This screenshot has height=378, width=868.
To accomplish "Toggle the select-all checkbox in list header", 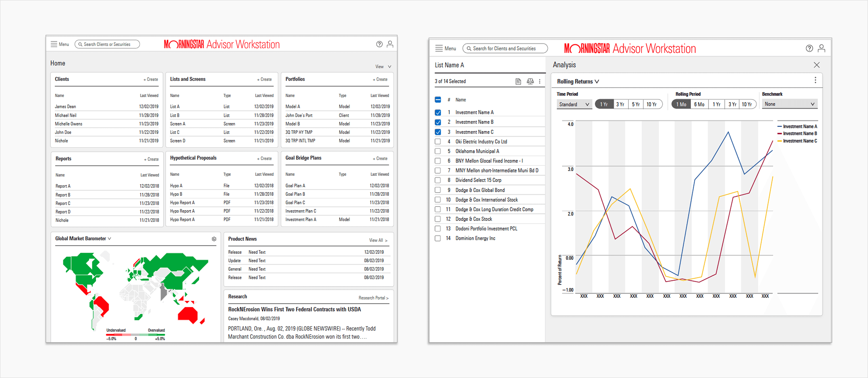I will tap(438, 100).
